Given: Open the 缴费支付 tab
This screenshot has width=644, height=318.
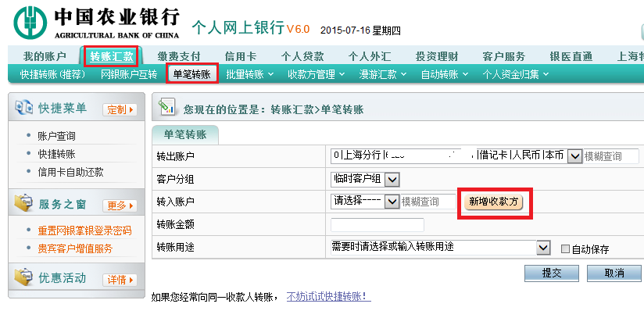Looking at the screenshot, I should point(179,56).
